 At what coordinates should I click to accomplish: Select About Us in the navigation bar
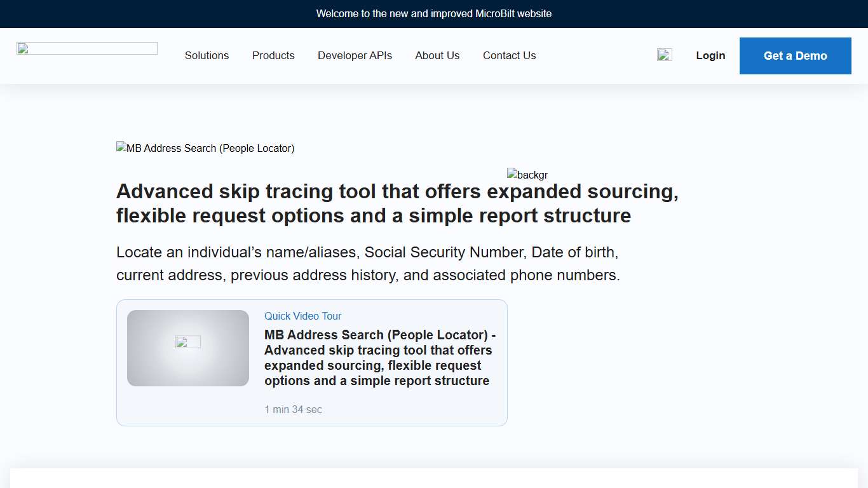coord(437,55)
